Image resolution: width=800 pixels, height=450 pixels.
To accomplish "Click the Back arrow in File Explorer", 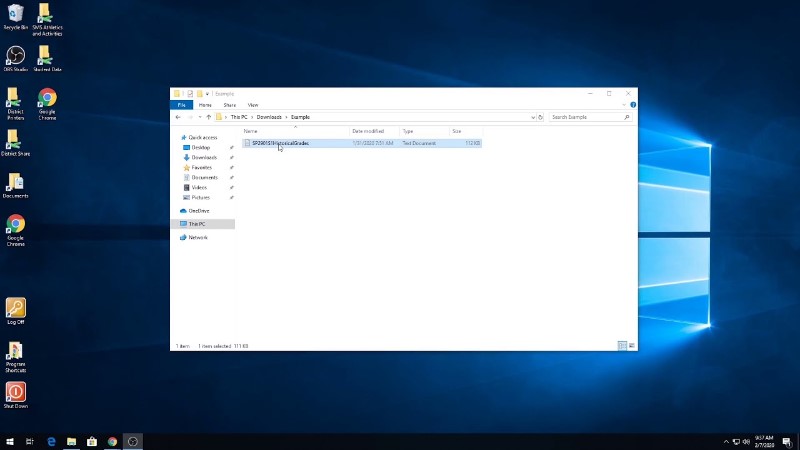I will click(x=178, y=117).
